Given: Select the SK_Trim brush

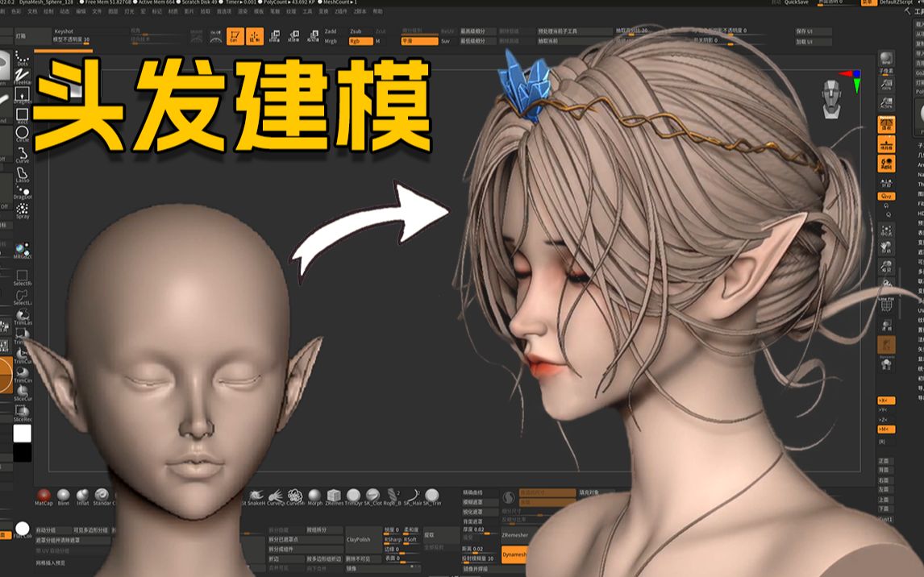Looking at the screenshot, I should point(432,496).
